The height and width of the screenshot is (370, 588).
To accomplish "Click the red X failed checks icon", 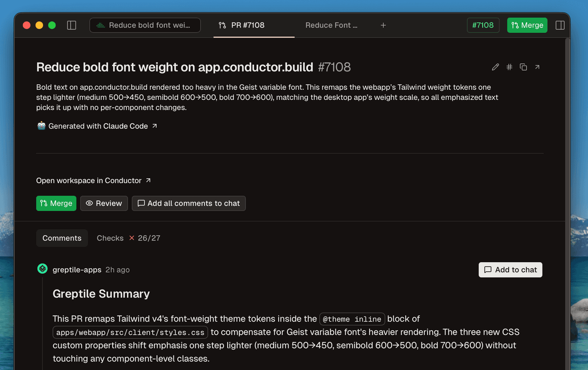I will 131,238.
